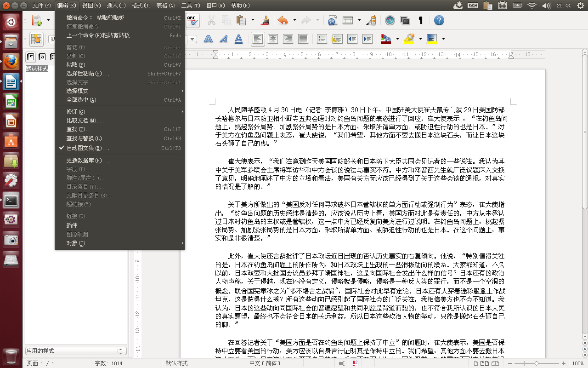The height and width of the screenshot is (368, 588).
Task: Select the Clone Formatting paintbrush
Action: click(265, 20)
